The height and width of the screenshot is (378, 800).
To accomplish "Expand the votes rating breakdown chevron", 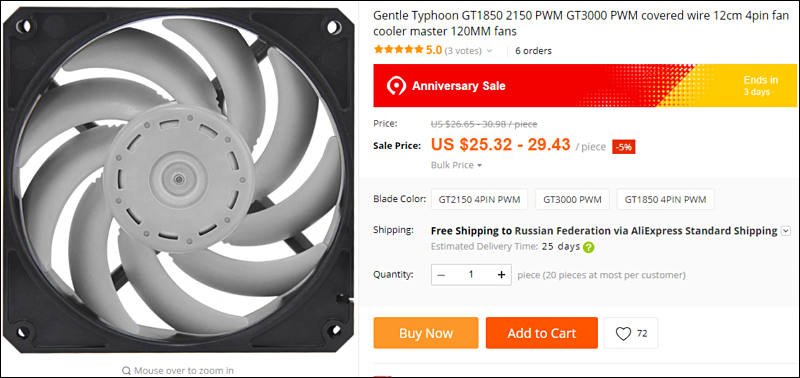I will click(x=489, y=51).
